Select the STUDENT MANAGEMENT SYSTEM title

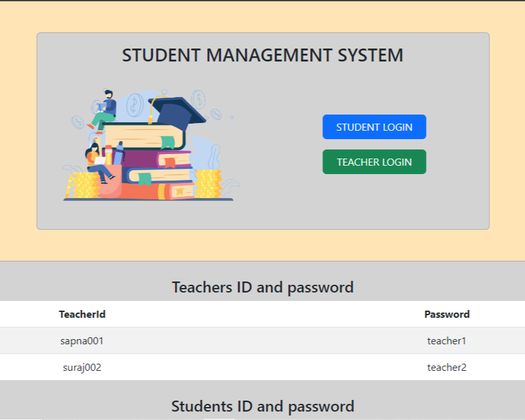point(262,56)
